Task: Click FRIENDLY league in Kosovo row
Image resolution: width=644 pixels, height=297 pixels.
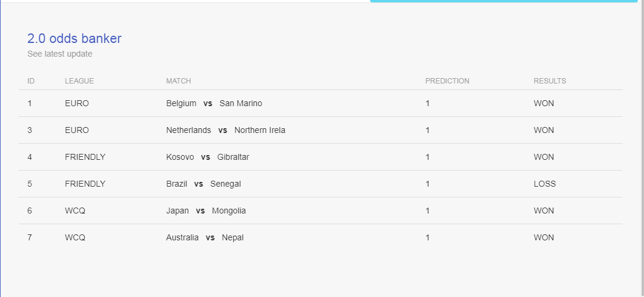Action: point(85,157)
